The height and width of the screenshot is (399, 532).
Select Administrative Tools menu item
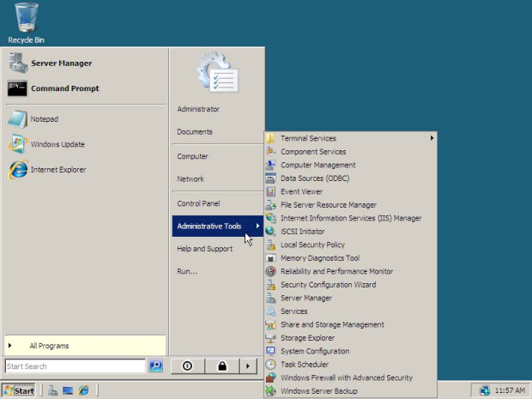click(x=217, y=226)
